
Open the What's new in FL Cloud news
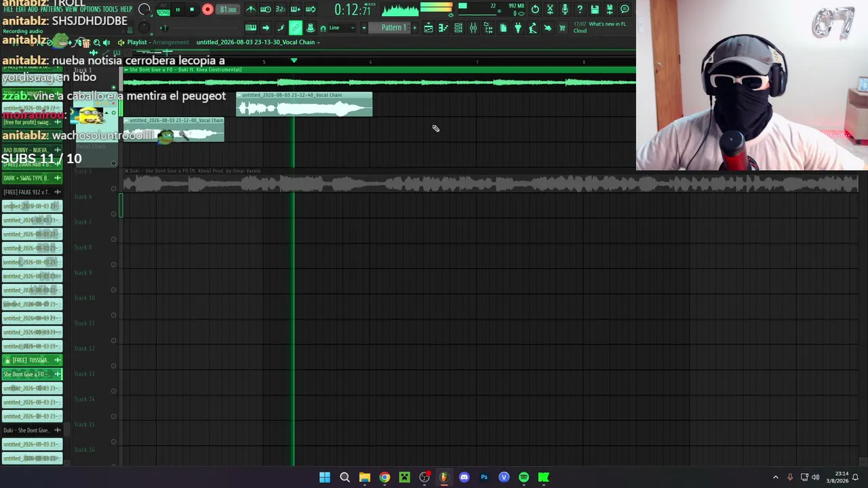600,27
